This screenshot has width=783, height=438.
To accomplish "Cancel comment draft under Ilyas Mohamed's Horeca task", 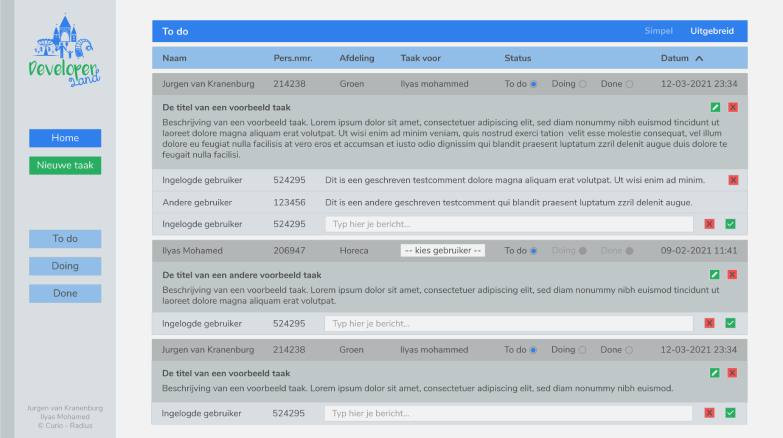I will [709, 323].
